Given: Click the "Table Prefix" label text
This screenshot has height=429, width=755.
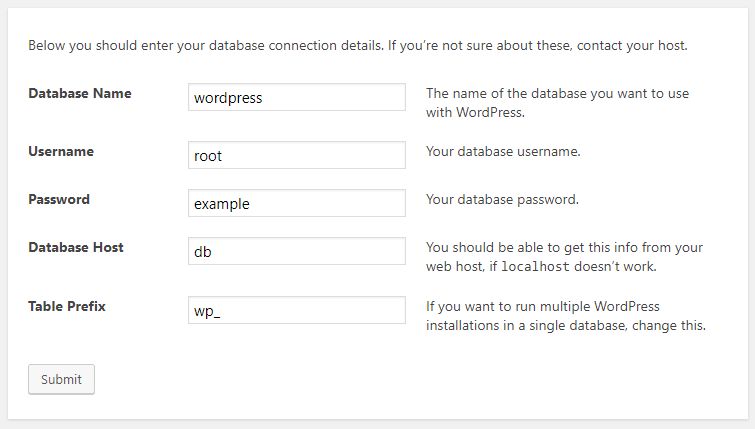Looking at the screenshot, I should (x=67, y=306).
